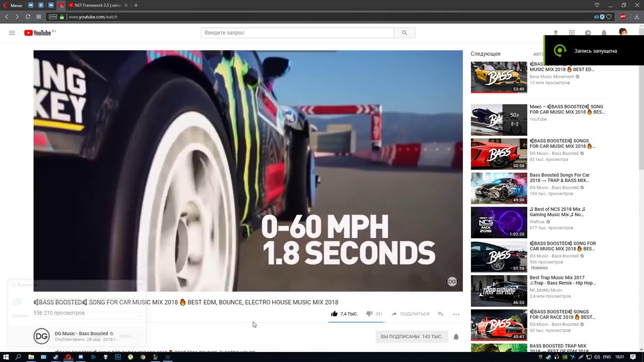644x362 pixels.
Task: Open the Mr_MoMo Music channel name
Action: 546,290
